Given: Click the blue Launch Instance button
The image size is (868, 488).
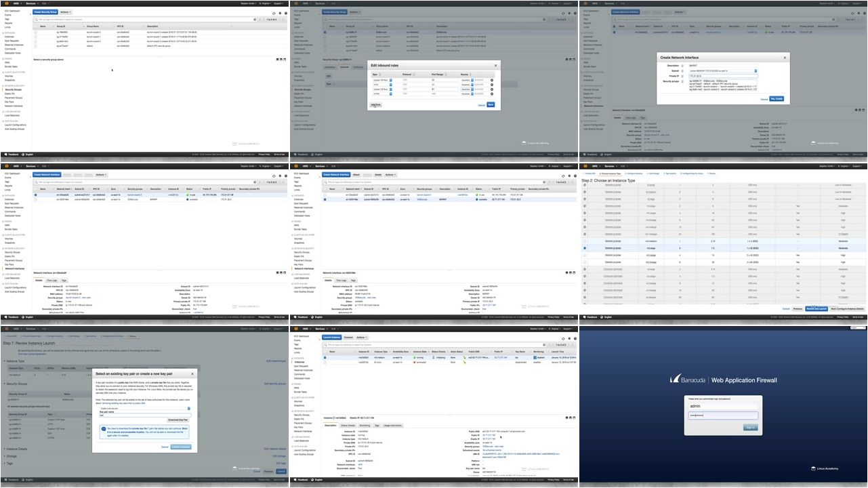Looking at the screenshot, I should click(x=332, y=338).
